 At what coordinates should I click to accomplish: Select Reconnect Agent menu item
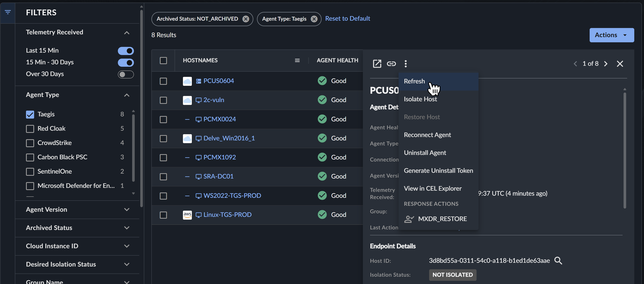click(438, 135)
